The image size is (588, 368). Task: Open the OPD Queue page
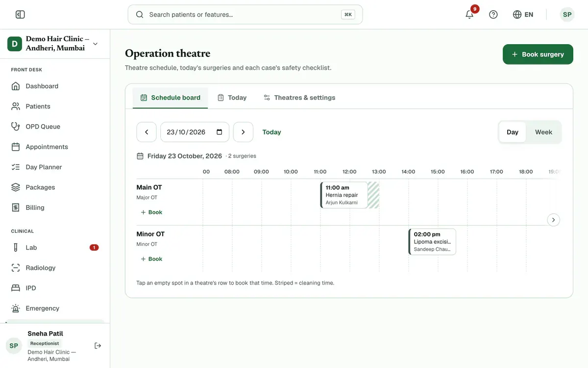pos(55,127)
